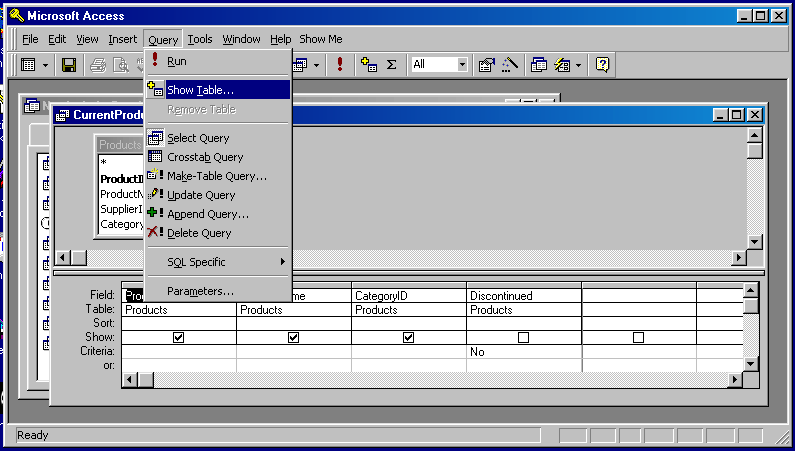This screenshot has height=451, width=795.
Task: Click the New Object lightning icon
Action: point(562,64)
